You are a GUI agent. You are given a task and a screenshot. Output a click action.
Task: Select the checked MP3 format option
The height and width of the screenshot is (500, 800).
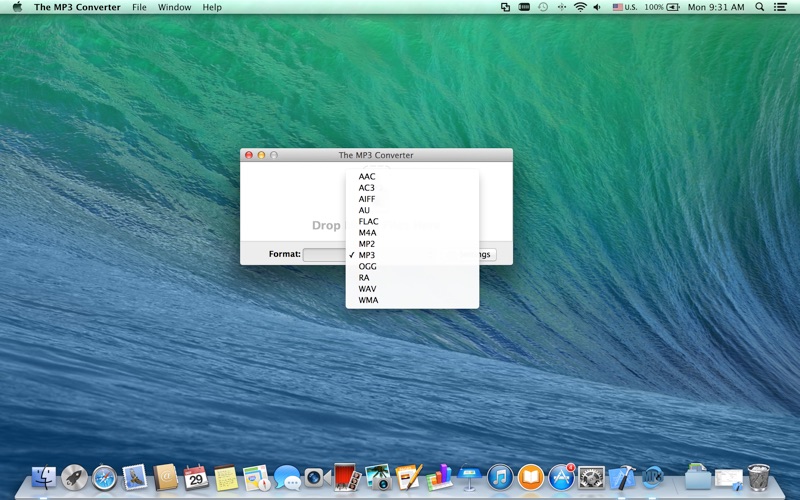coord(367,255)
